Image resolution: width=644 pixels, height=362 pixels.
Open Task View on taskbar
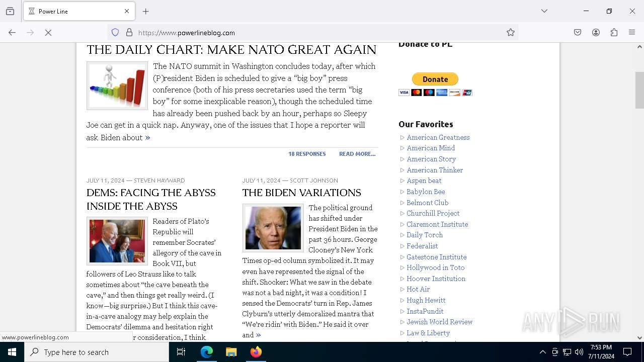181,352
